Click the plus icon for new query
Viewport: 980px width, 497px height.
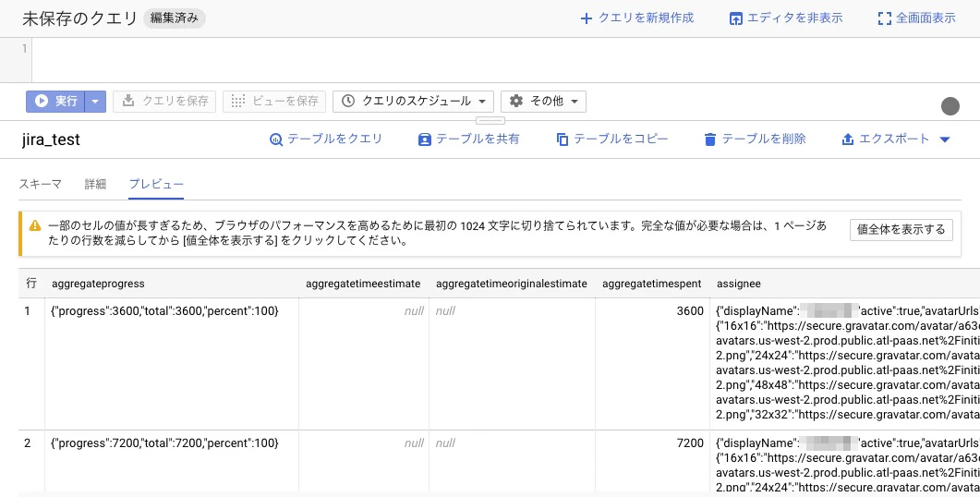pyautogui.click(x=586, y=18)
